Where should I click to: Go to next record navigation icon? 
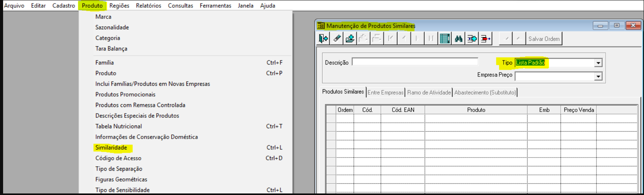pyautogui.click(x=417, y=39)
